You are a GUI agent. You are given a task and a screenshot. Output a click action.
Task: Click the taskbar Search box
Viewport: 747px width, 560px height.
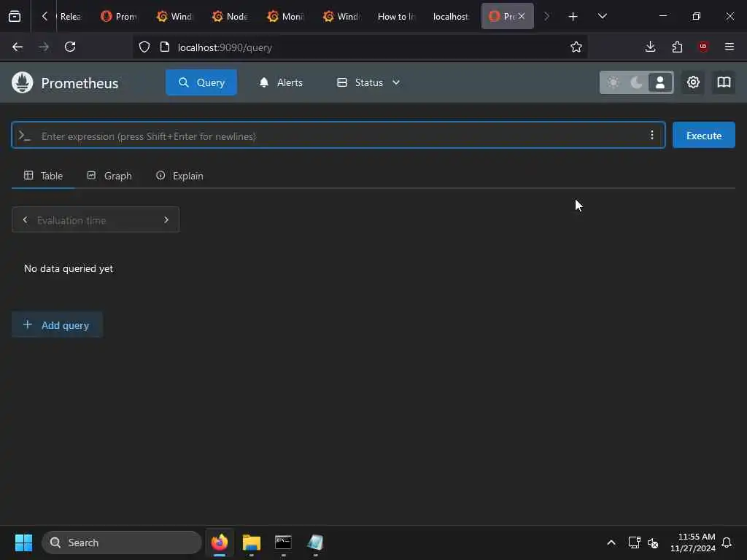tap(122, 542)
